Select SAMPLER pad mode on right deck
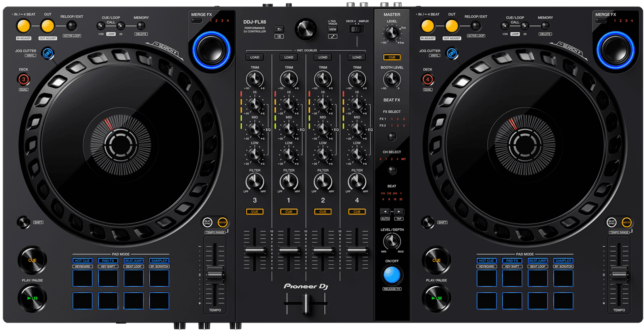The height and width of the screenshot is (335, 644). click(x=563, y=261)
